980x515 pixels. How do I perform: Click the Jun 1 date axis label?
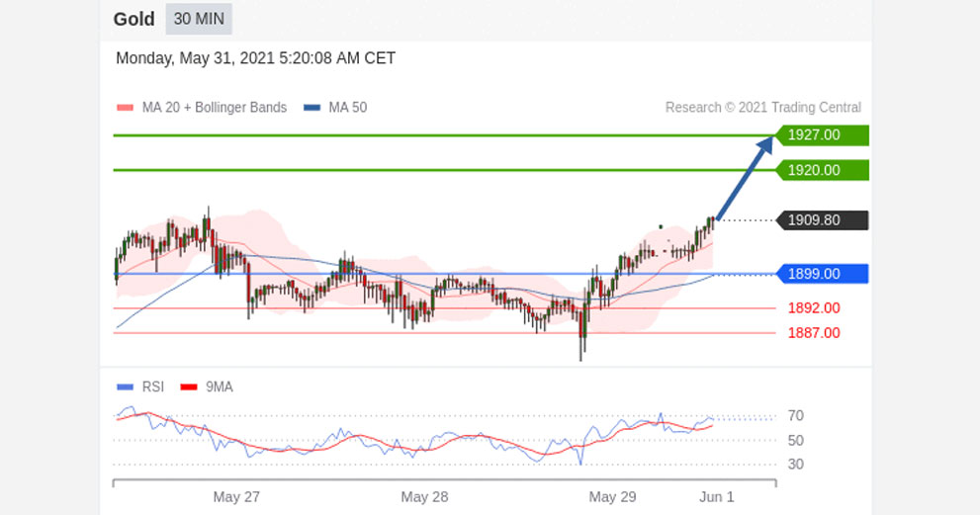[717, 497]
